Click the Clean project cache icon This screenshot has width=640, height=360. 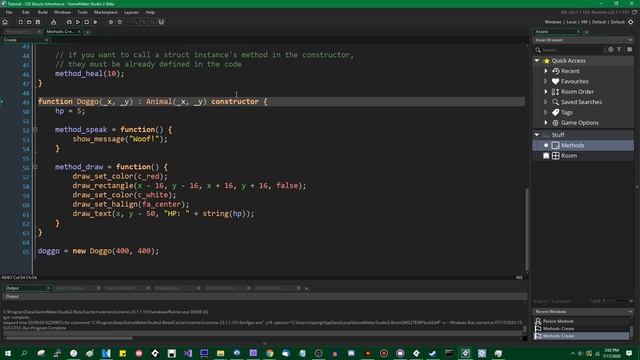(95, 22)
